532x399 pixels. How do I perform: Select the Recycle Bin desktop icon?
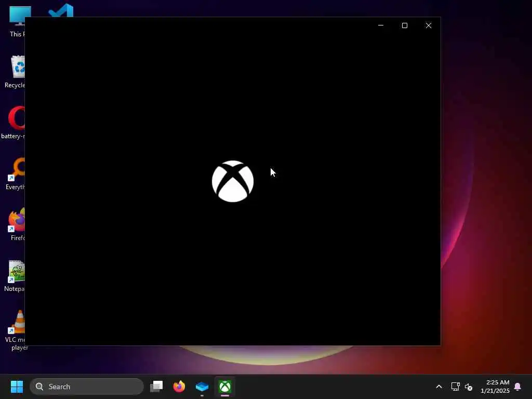[x=14, y=72]
